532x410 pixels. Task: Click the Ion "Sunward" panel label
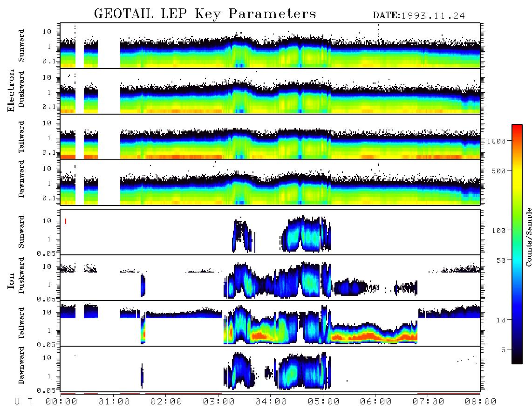click(21, 232)
